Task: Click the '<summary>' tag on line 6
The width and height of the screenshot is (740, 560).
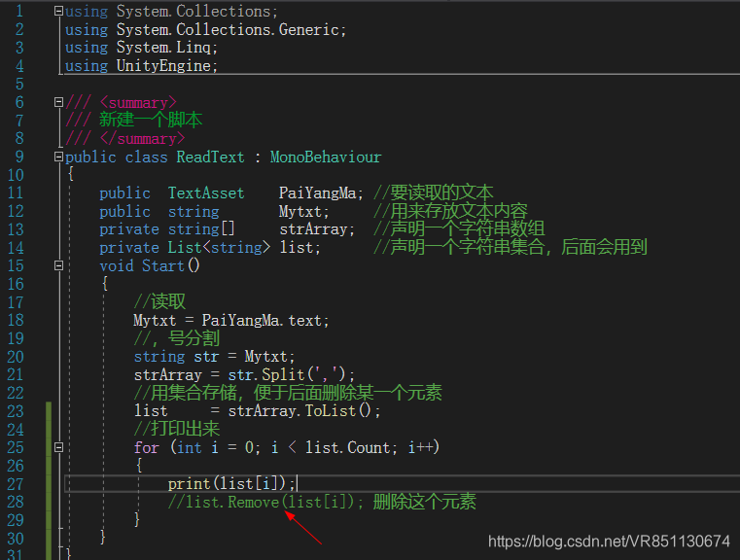Action: pyautogui.click(x=138, y=102)
